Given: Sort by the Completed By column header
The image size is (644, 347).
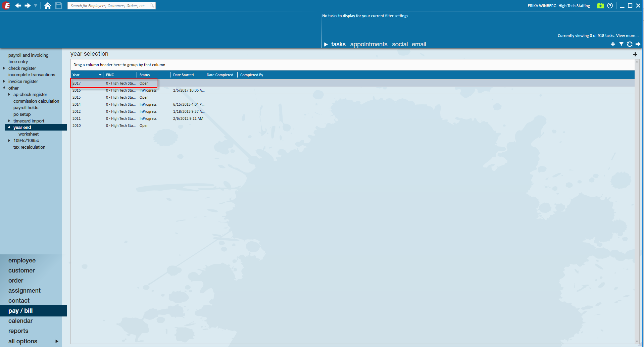Looking at the screenshot, I should (x=252, y=75).
